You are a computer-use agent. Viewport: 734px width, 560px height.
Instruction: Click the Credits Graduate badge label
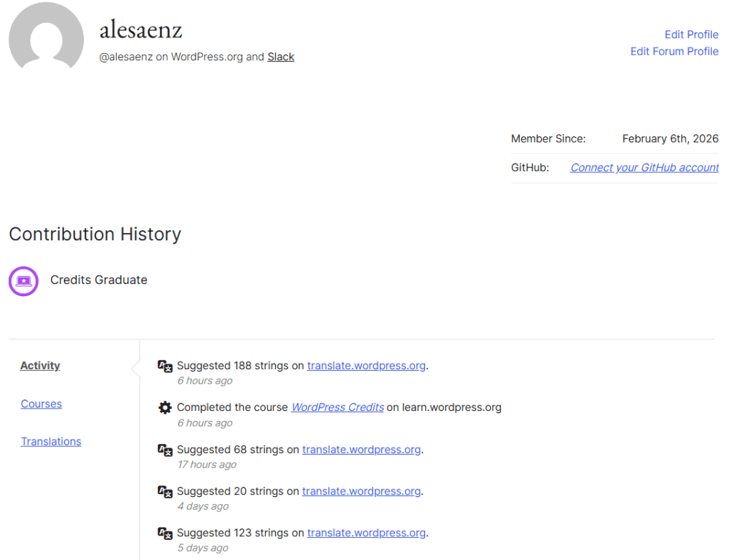[99, 280]
